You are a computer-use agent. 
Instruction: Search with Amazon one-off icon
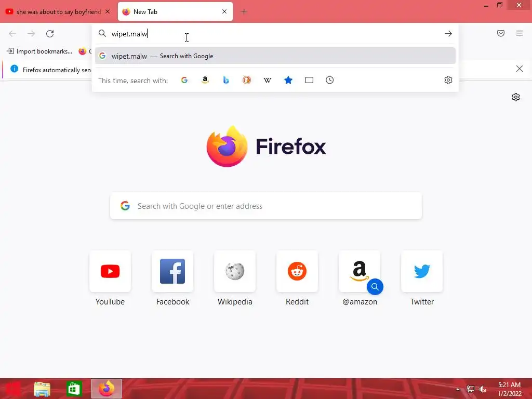[205, 80]
